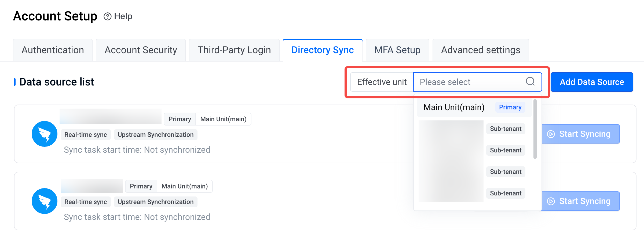Viewport: 644px width, 236px height.
Task: Go to MFA Setup tab
Action: tap(397, 50)
